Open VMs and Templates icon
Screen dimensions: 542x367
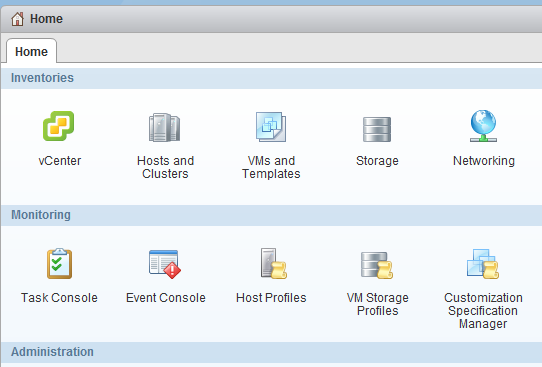[271, 127]
